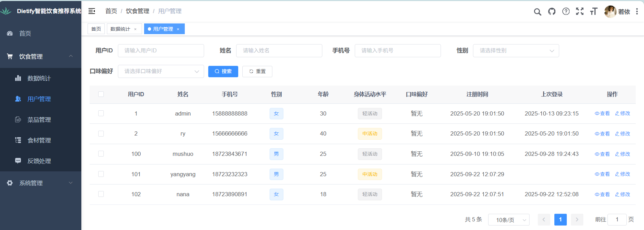Close the 用户管理 tab

[x=178, y=29]
